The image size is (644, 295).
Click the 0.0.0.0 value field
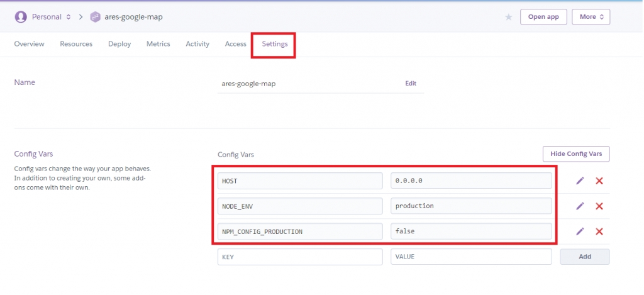(x=472, y=181)
